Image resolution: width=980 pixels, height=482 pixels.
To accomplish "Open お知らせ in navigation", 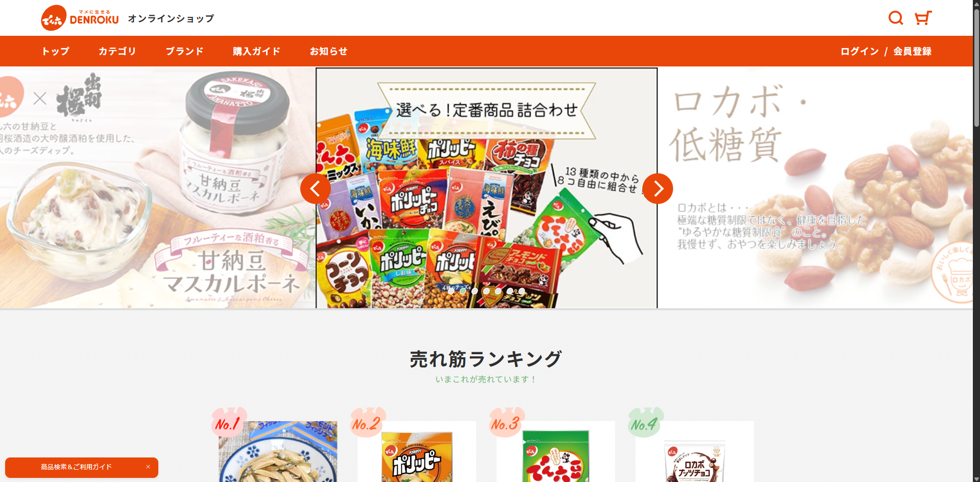I will (x=329, y=51).
